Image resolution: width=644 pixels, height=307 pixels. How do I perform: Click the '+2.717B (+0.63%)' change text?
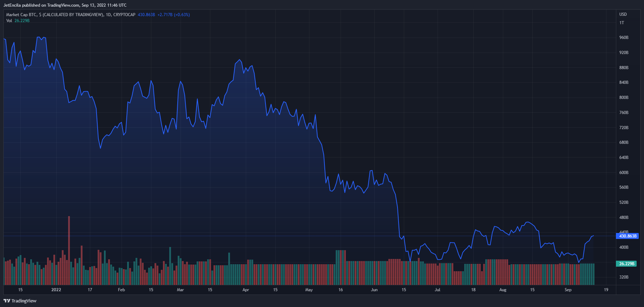click(x=174, y=15)
